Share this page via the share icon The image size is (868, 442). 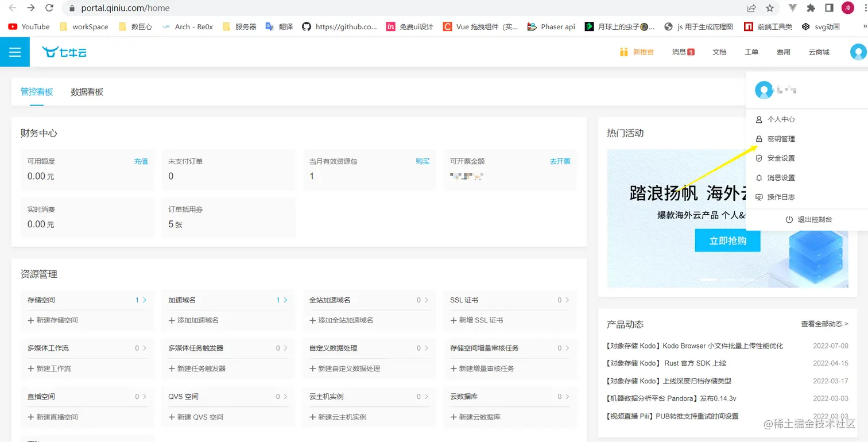751,8
